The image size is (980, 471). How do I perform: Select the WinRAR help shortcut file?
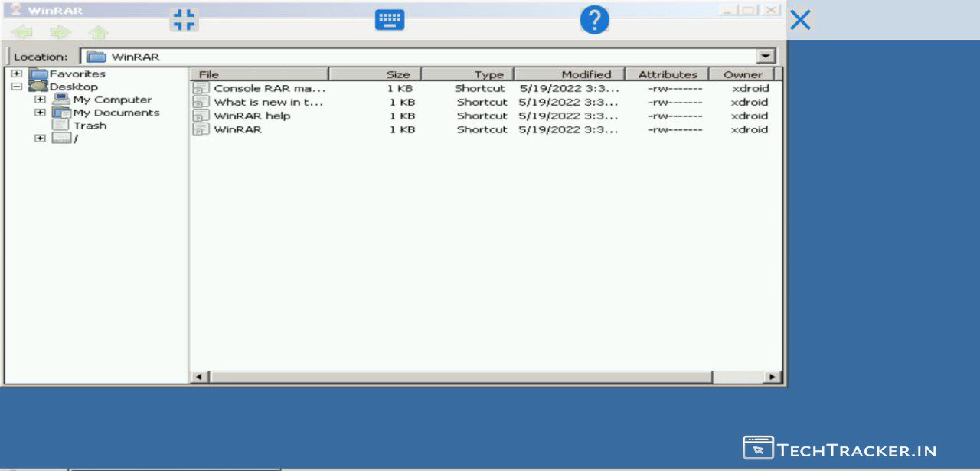(252, 116)
